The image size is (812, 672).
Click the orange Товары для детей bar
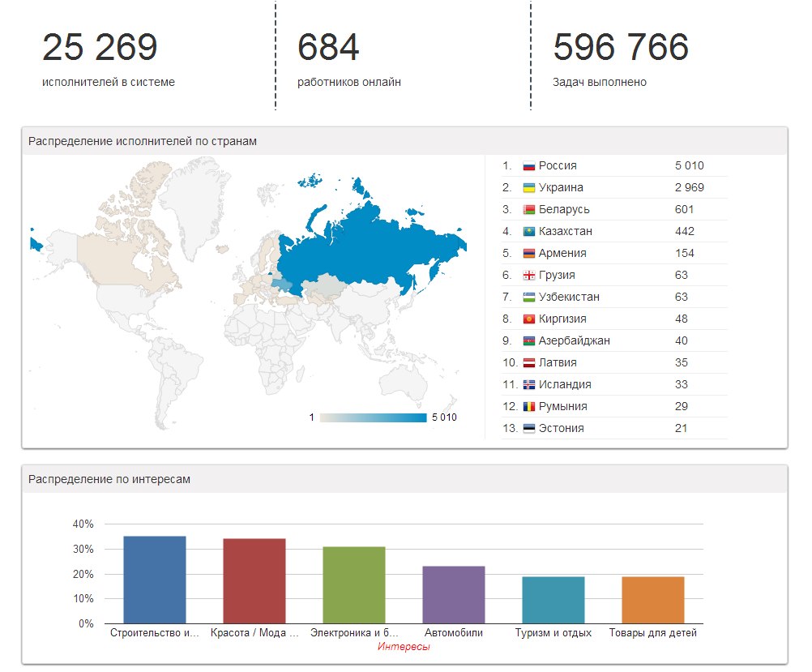(x=653, y=600)
